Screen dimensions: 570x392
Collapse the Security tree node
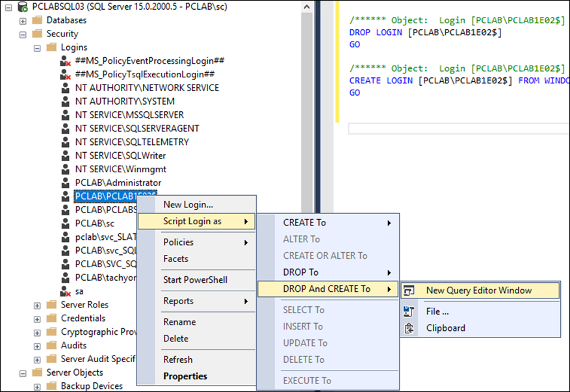pyautogui.click(x=23, y=34)
